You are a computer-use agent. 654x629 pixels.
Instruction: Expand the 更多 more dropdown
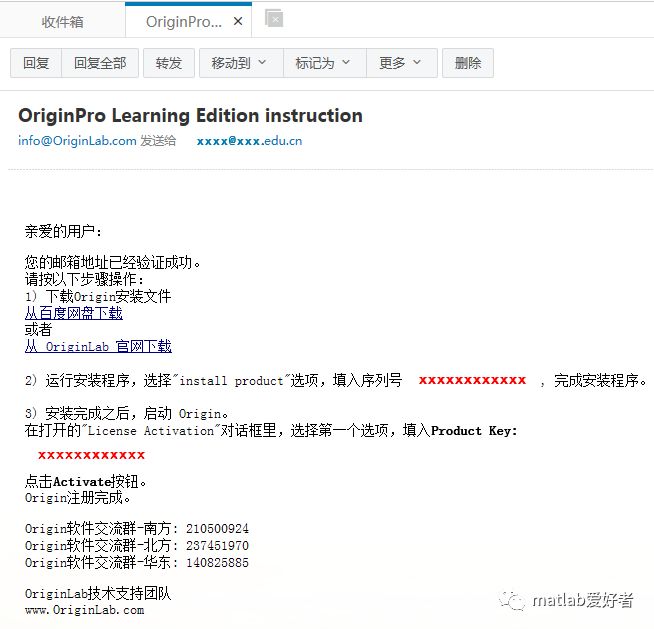click(x=402, y=63)
